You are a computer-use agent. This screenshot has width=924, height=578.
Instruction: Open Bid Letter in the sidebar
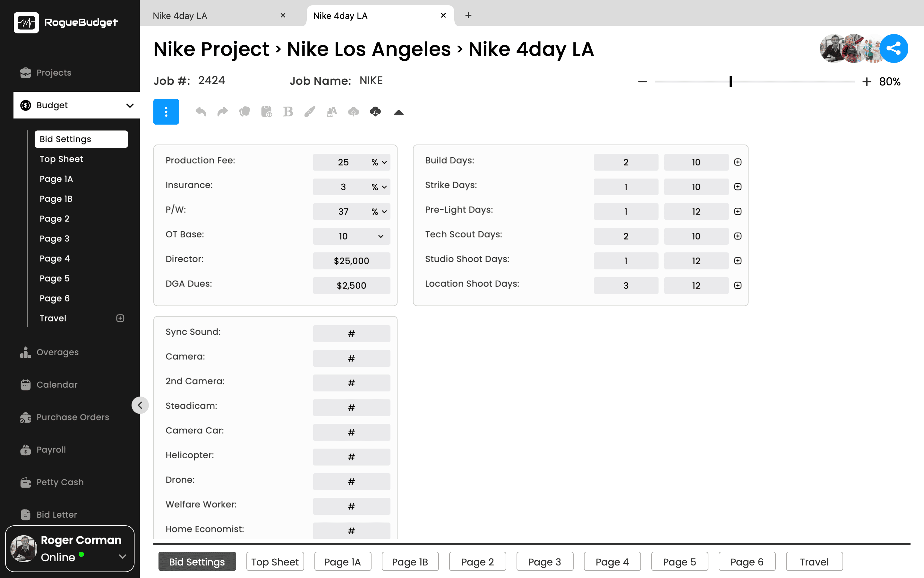click(49, 514)
